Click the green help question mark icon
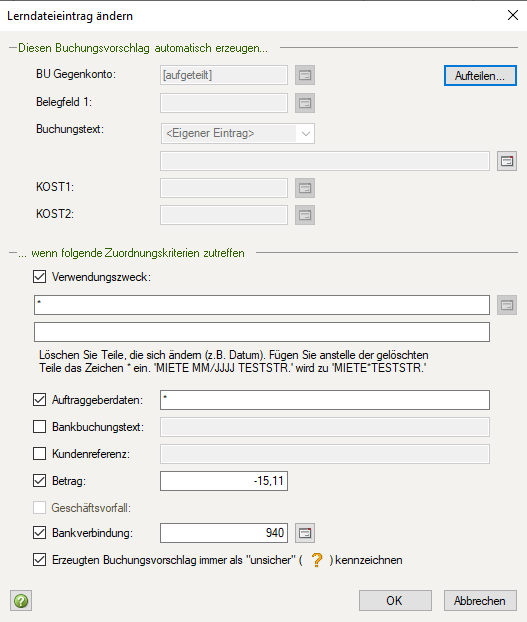Viewport: 527px width, 622px height. (x=21, y=601)
